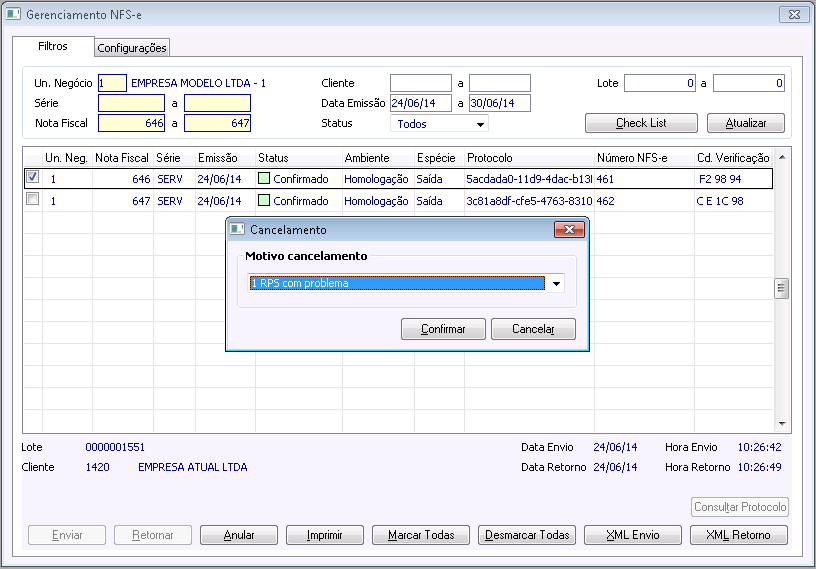The image size is (816, 569).
Task: Click the scrollbar down arrow in grid
Action: (x=782, y=424)
